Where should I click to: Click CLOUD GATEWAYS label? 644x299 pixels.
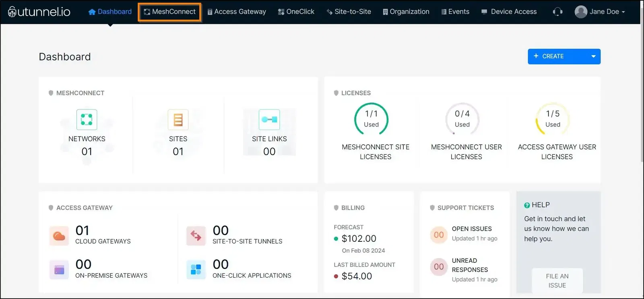coord(103,241)
